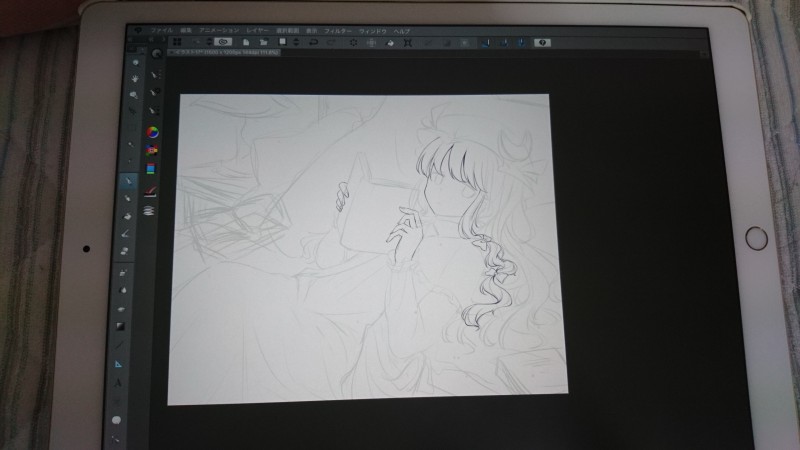Create a new canvas with the New icon
Image resolution: width=800 pixels, height=450 pixels.
[x=246, y=42]
